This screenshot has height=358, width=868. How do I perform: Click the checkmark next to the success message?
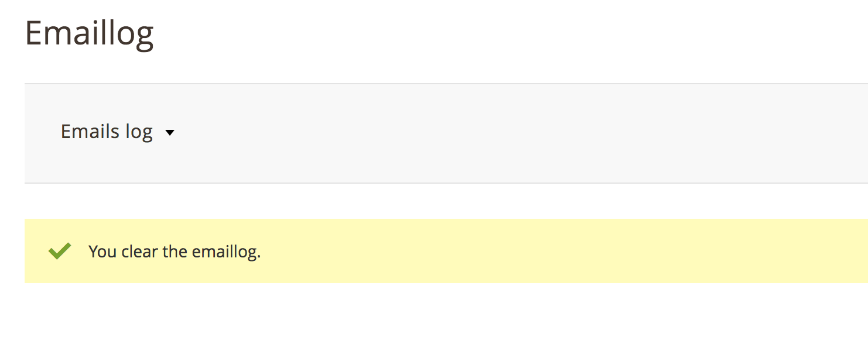(x=60, y=252)
